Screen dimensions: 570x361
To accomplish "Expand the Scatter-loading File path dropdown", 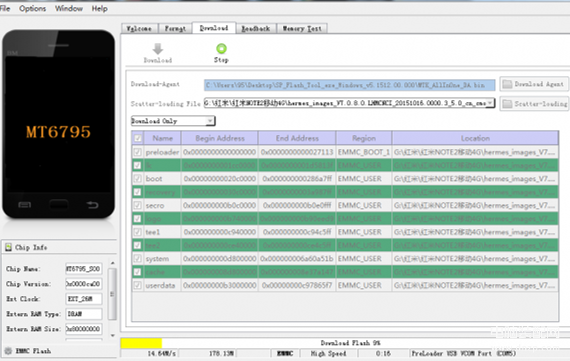I will pos(490,103).
